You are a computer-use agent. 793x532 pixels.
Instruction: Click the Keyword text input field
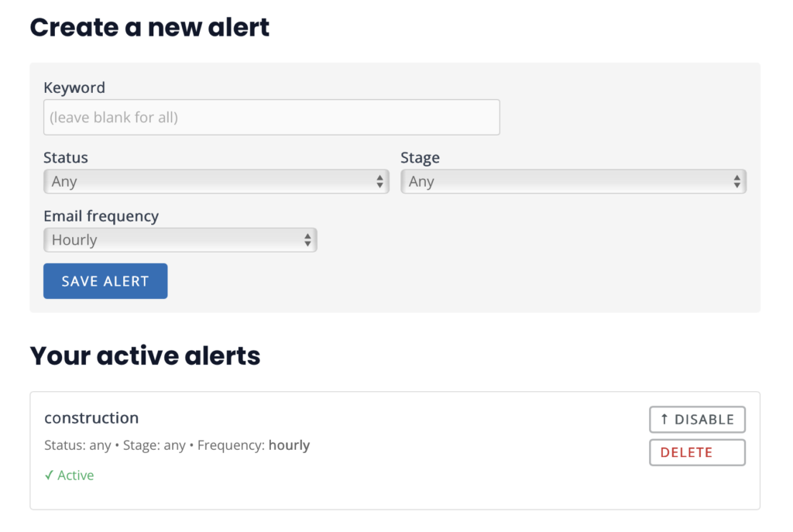click(271, 118)
